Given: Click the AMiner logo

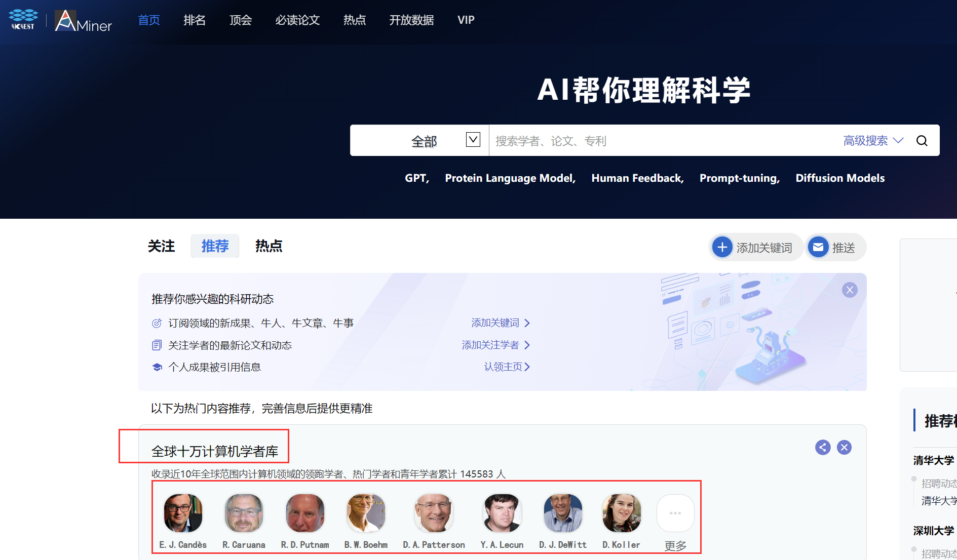Looking at the screenshot, I should tap(83, 20).
